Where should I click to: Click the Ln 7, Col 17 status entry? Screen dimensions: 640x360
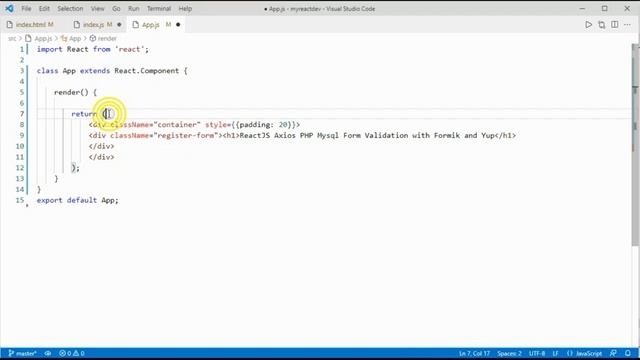tap(474, 353)
